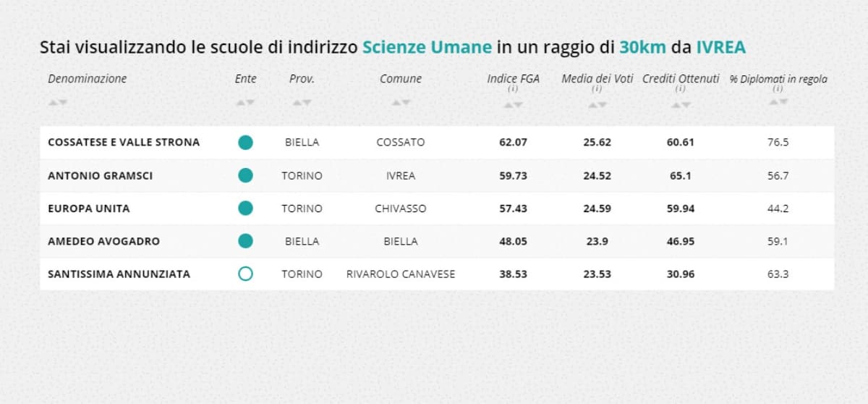The width and height of the screenshot is (868, 404).
Task: Click the filled Ente circle for Cossatese e Valle Strona
Action: [x=245, y=143]
